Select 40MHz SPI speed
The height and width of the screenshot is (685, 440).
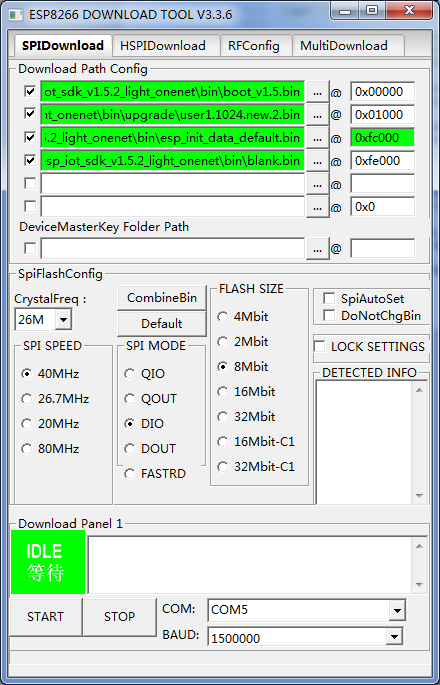[x=50, y=374]
